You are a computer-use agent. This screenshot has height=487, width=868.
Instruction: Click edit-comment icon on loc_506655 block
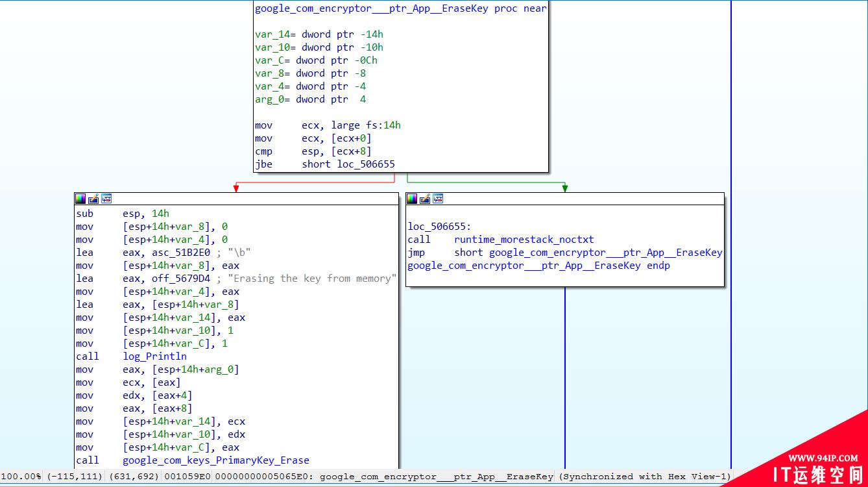point(425,199)
